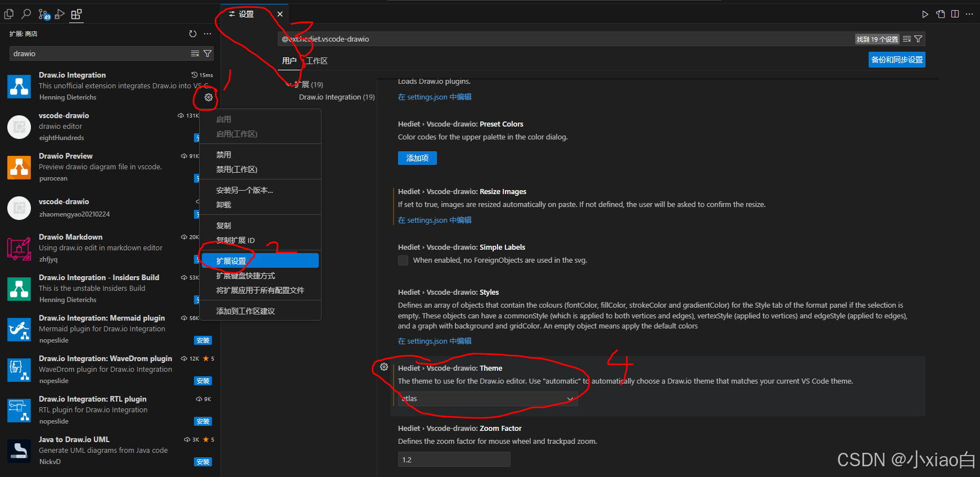The height and width of the screenshot is (477, 980).
Task: Open Source Control view with badge
Action: [43, 15]
